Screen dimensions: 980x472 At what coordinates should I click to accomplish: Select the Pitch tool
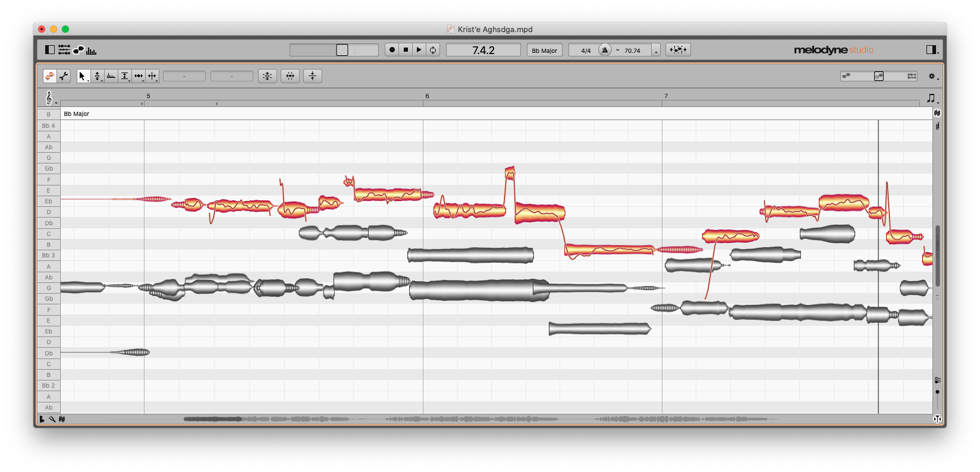coord(97,76)
